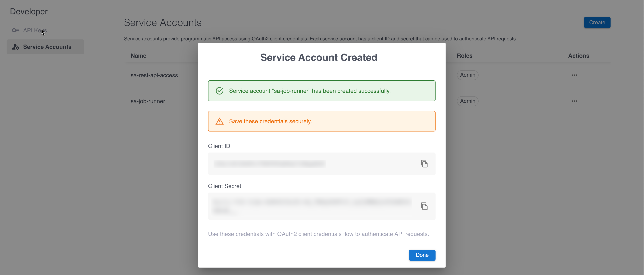Switch to the API Keys section

point(35,30)
